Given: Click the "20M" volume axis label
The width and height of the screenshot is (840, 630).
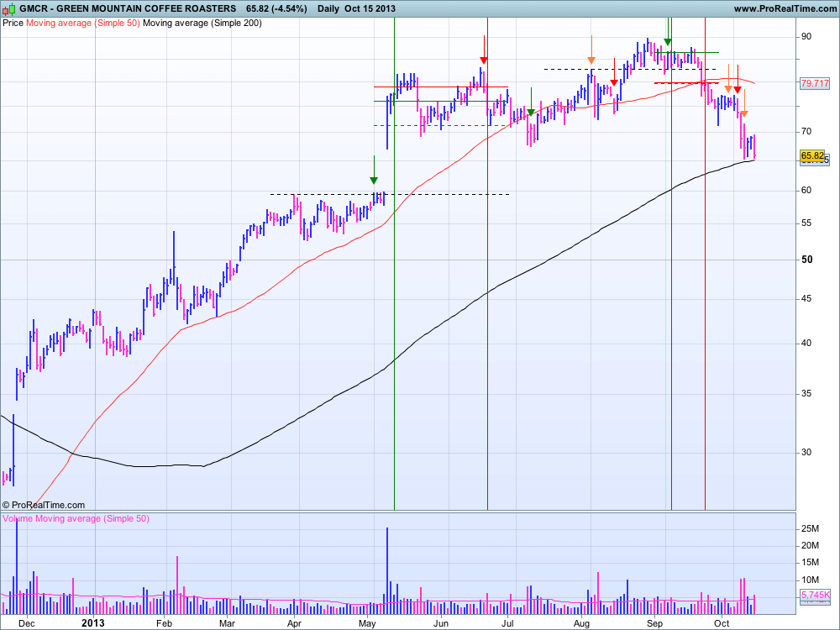Looking at the screenshot, I should tap(810, 545).
